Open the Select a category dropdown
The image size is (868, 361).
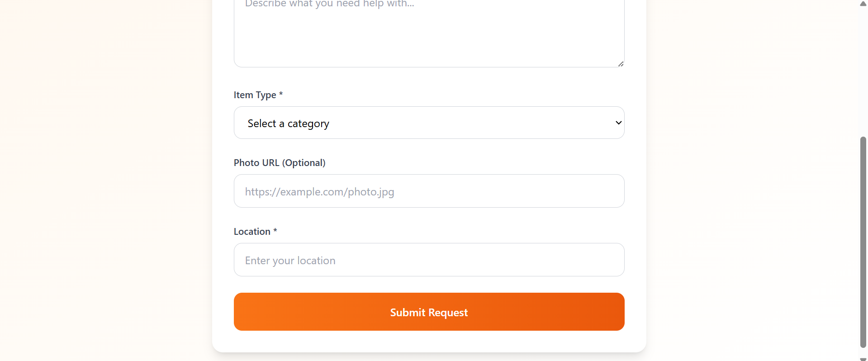(x=429, y=123)
